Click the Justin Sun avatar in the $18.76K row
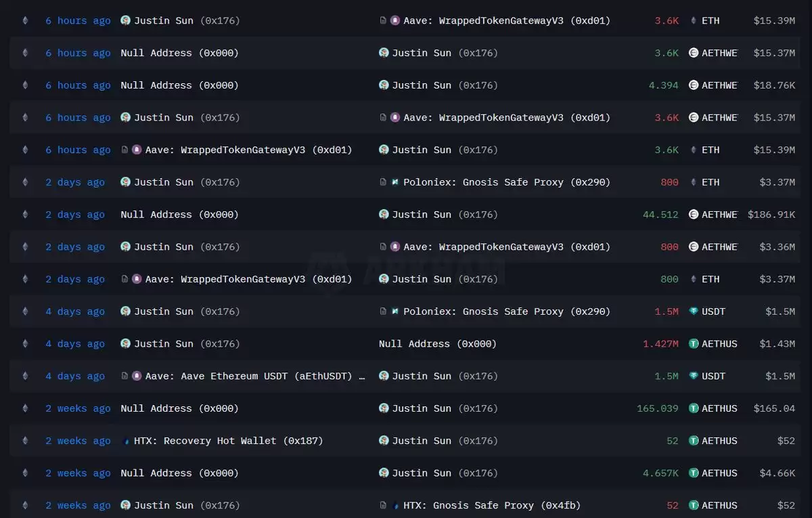Image resolution: width=812 pixels, height=518 pixels. [x=384, y=85]
